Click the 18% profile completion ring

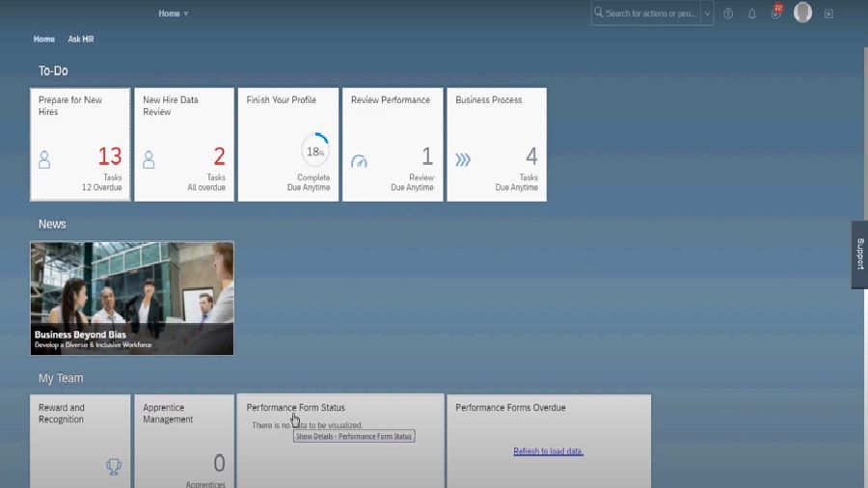coord(315,149)
